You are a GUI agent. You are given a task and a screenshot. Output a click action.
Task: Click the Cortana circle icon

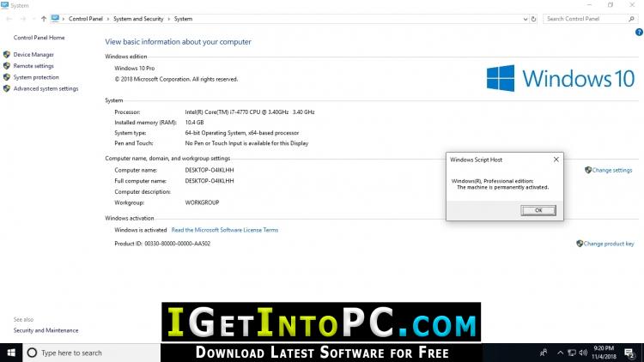pos(32,353)
